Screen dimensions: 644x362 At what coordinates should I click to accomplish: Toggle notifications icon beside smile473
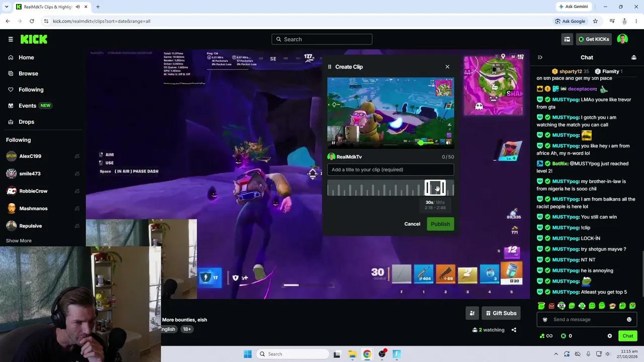pyautogui.click(x=77, y=173)
